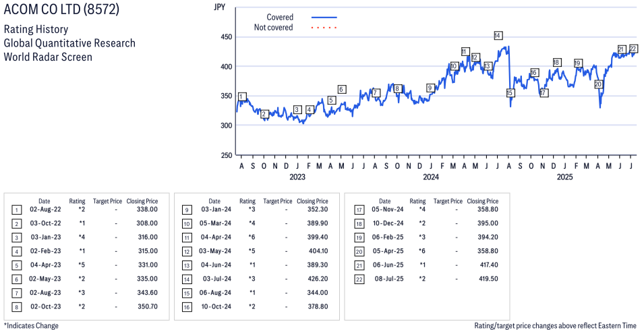Click the 'JPY' axis unit label
The height and width of the screenshot is (330, 644).
point(220,7)
